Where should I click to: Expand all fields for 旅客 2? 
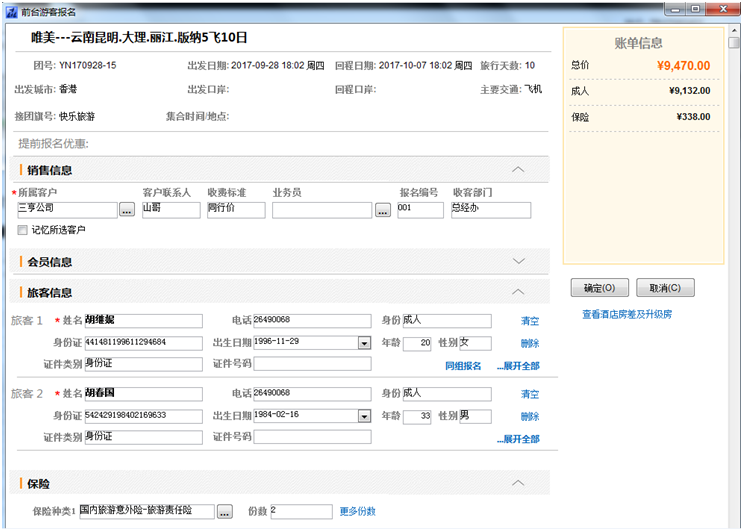coord(518,439)
